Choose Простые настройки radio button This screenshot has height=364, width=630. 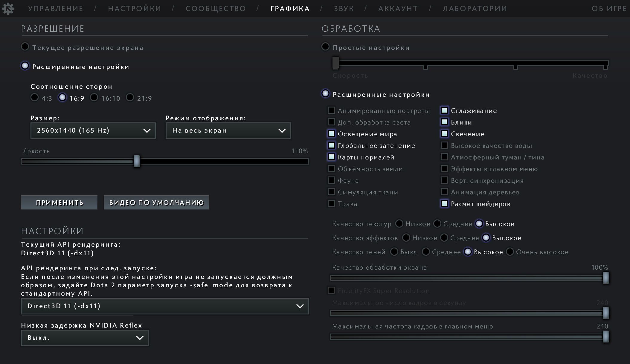click(x=325, y=47)
